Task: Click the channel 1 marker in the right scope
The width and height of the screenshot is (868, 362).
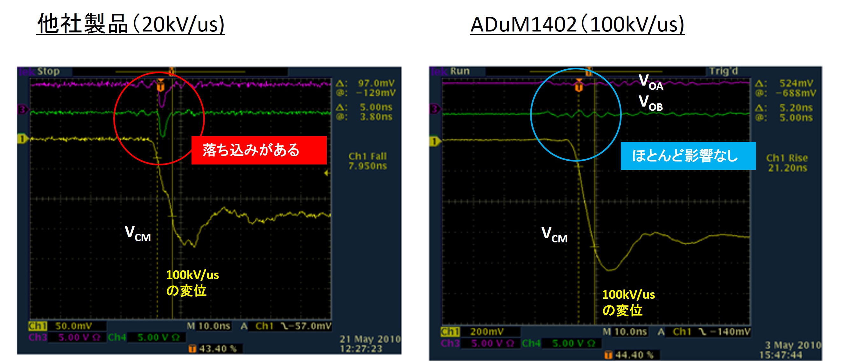Action: point(435,142)
